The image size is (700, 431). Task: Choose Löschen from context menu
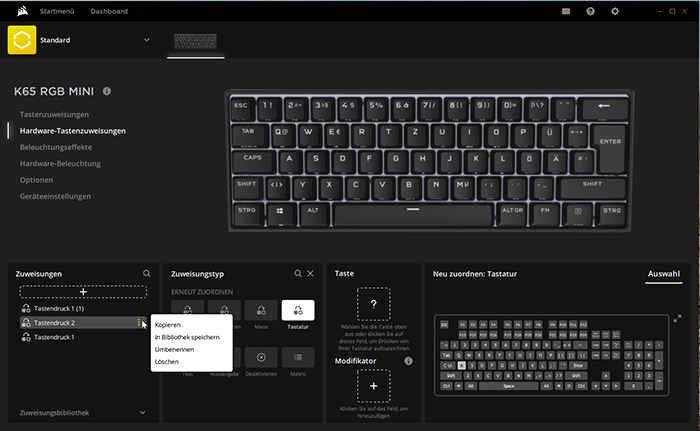(167, 362)
